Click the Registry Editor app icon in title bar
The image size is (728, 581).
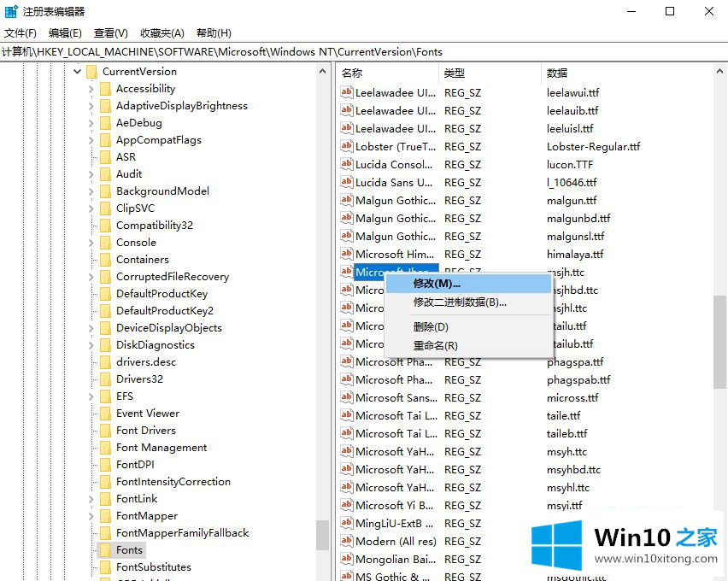(10, 11)
